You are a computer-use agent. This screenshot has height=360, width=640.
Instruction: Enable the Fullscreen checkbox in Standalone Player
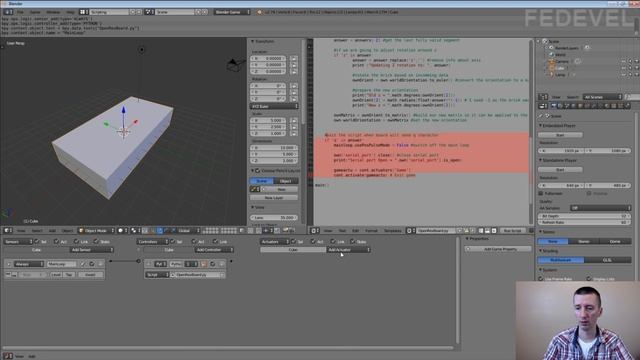(541, 193)
